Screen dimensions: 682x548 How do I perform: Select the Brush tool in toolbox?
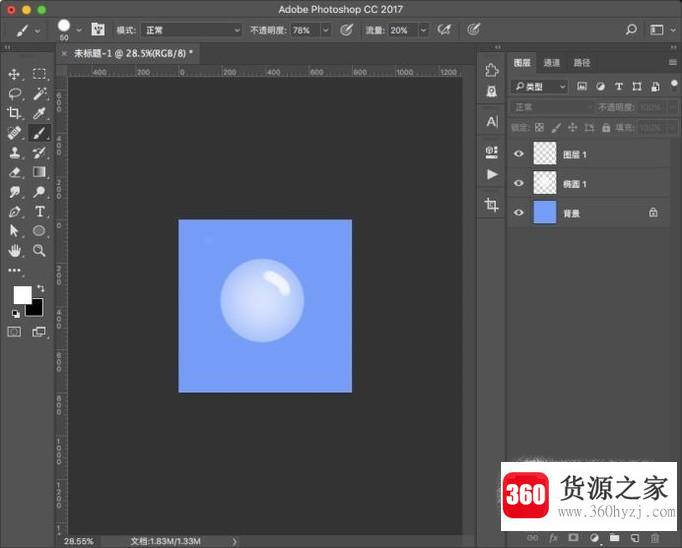(39, 133)
